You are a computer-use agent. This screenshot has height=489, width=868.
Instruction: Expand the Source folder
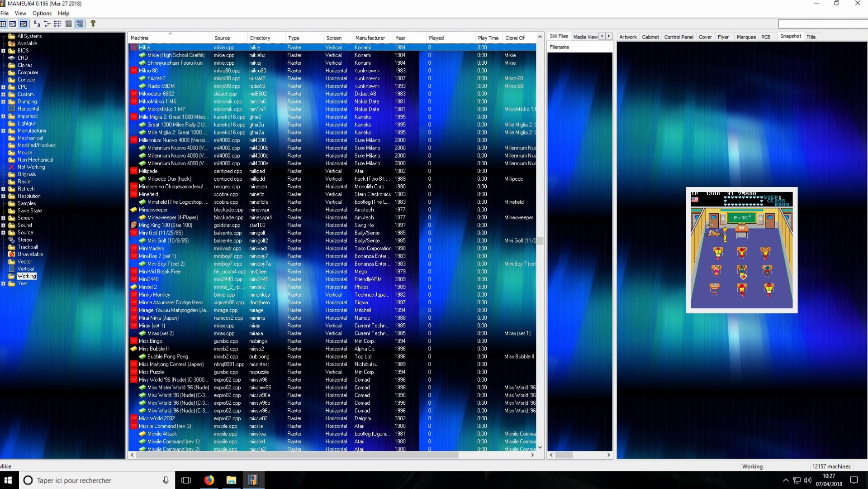[4, 233]
